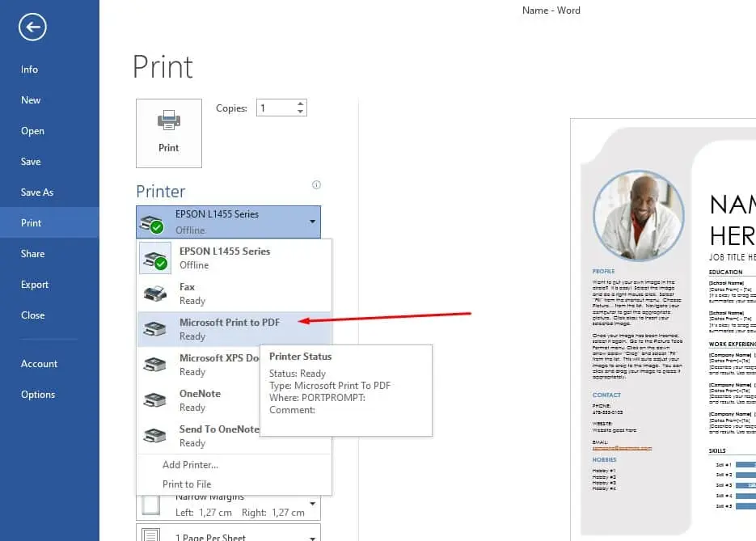Open the Share page
The width and height of the screenshot is (756, 541).
click(32, 254)
